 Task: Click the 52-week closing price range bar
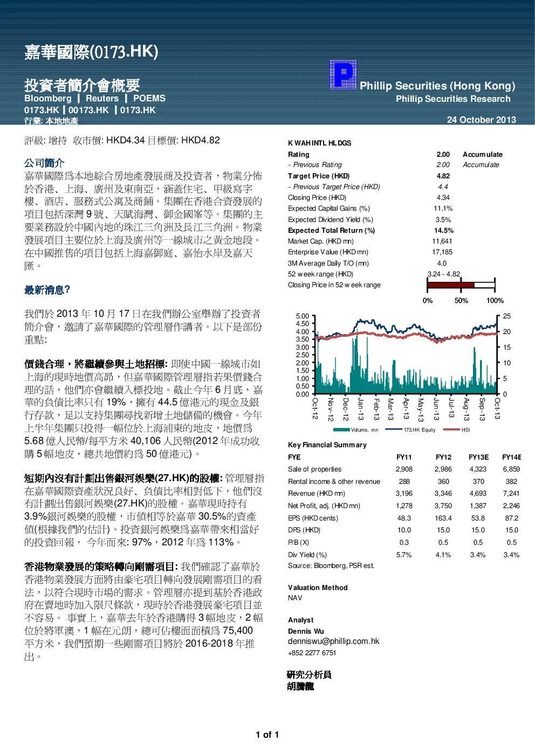[461, 285]
